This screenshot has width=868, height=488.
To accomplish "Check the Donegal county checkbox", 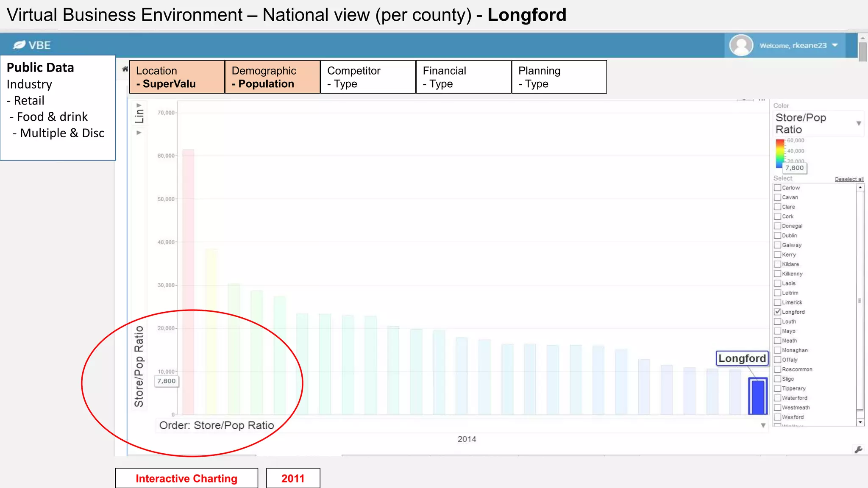I will (x=777, y=226).
